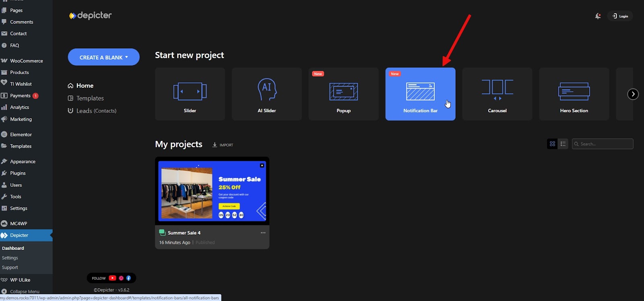
Task: Select the Slider project type
Action: 190,94
